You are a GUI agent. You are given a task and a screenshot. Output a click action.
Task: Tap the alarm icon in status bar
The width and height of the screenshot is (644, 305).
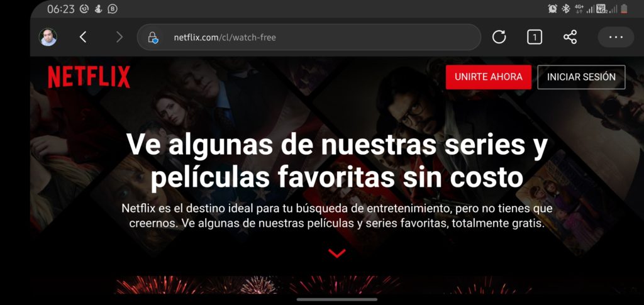pyautogui.click(x=553, y=9)
